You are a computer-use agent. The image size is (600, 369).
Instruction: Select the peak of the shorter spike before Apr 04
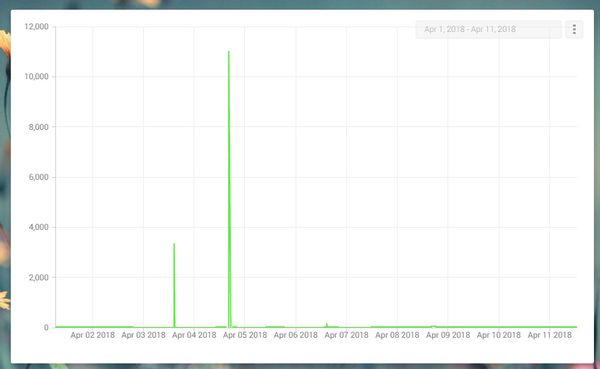174,244
